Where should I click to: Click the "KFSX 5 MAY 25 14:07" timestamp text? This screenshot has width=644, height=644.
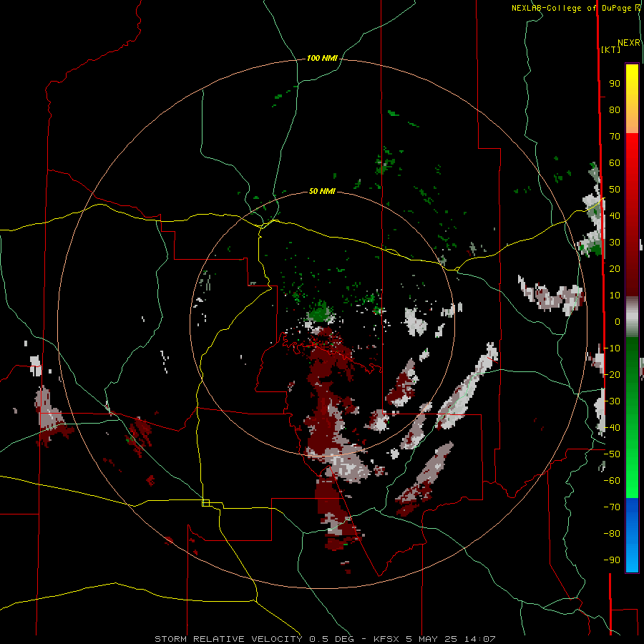tap(434, 639)
